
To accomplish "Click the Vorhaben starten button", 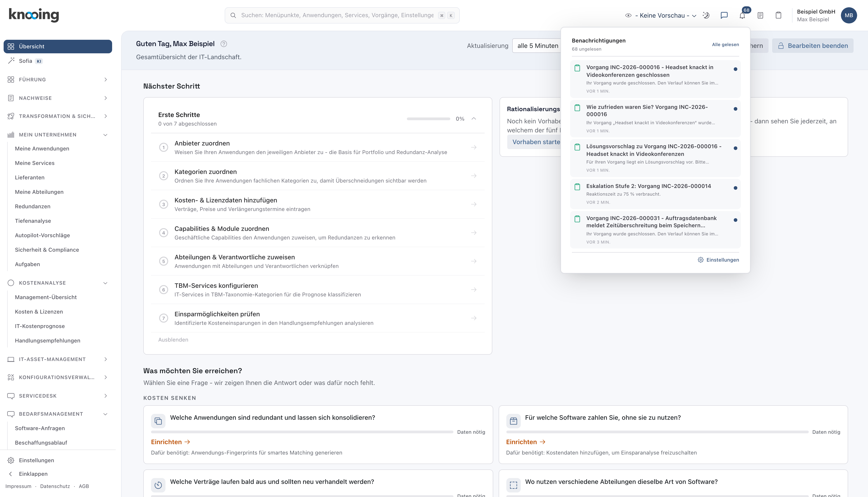I will (534, 142).
